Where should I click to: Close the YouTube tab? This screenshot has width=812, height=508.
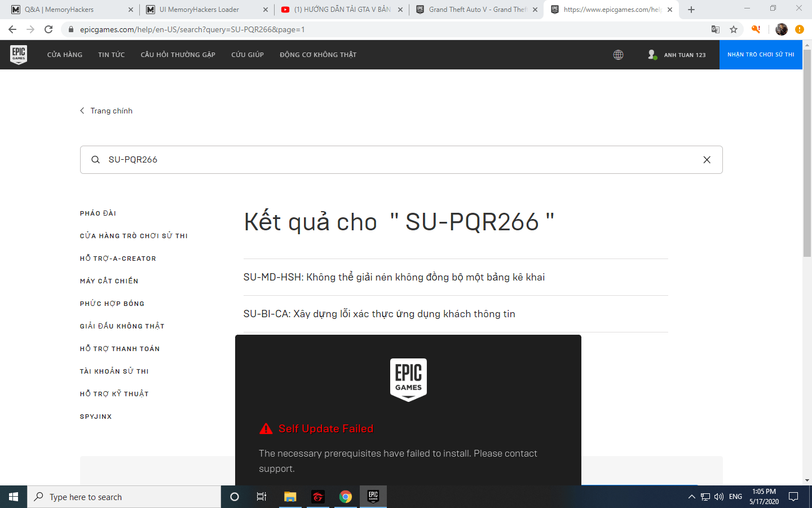coord(400,10)
